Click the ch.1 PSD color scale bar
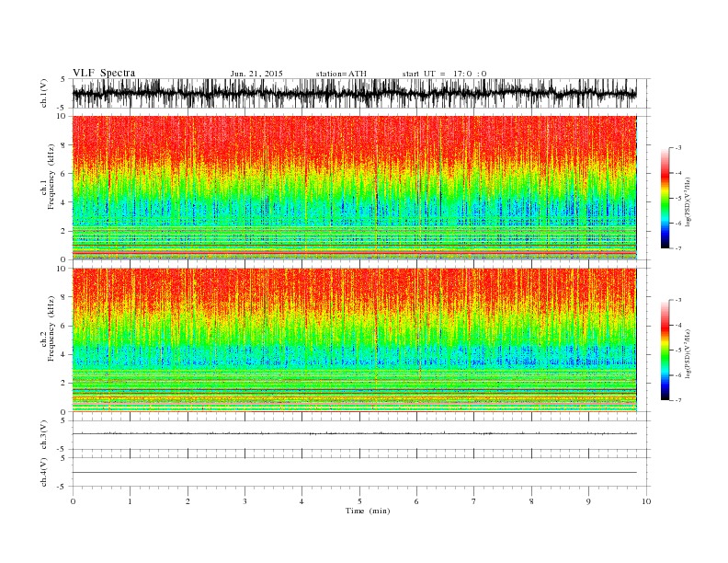 point(665,198)
